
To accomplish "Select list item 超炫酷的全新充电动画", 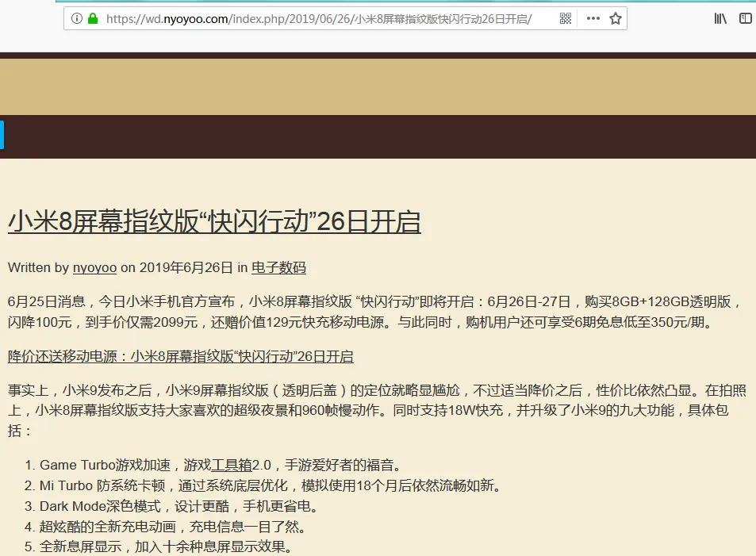I will point(167,527).
